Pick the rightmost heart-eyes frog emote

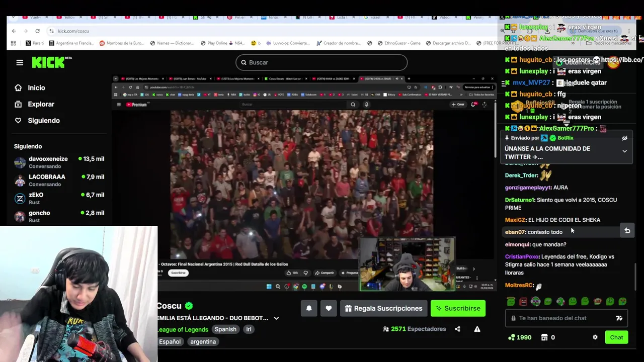622,302
